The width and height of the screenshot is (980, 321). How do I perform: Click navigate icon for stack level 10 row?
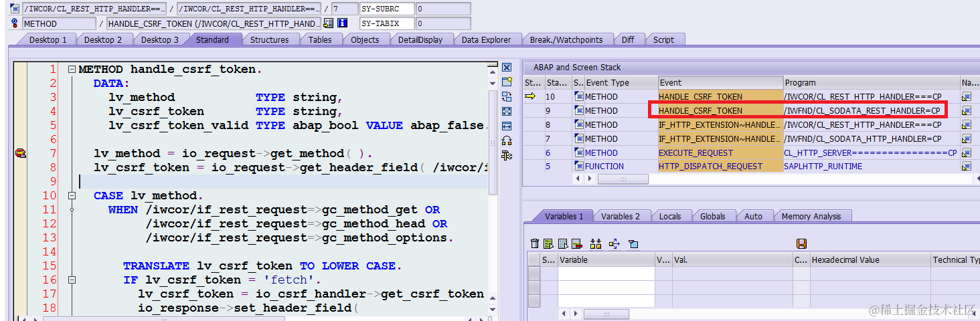(x=966, y=97)
